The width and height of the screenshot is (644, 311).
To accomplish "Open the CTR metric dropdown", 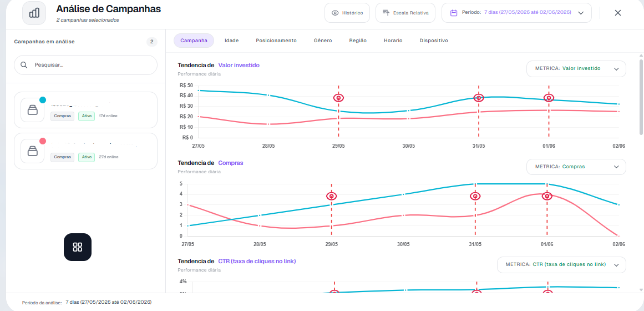I will coord(561,264).
